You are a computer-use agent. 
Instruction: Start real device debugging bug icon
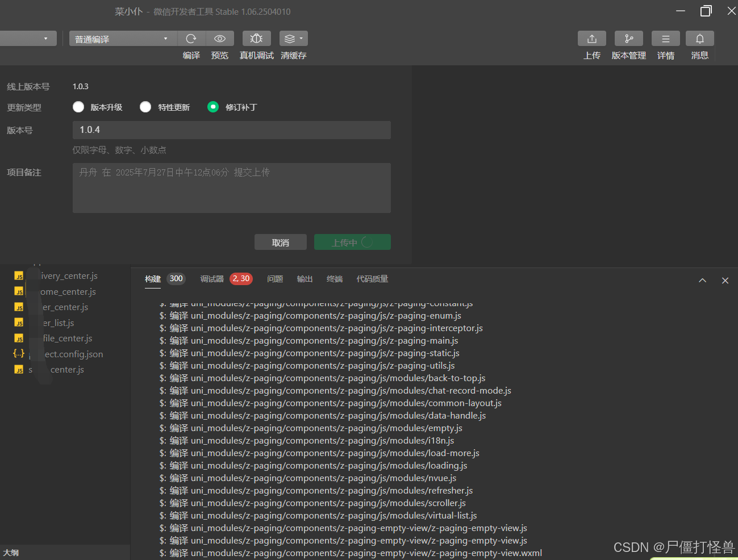click(257, 39)
